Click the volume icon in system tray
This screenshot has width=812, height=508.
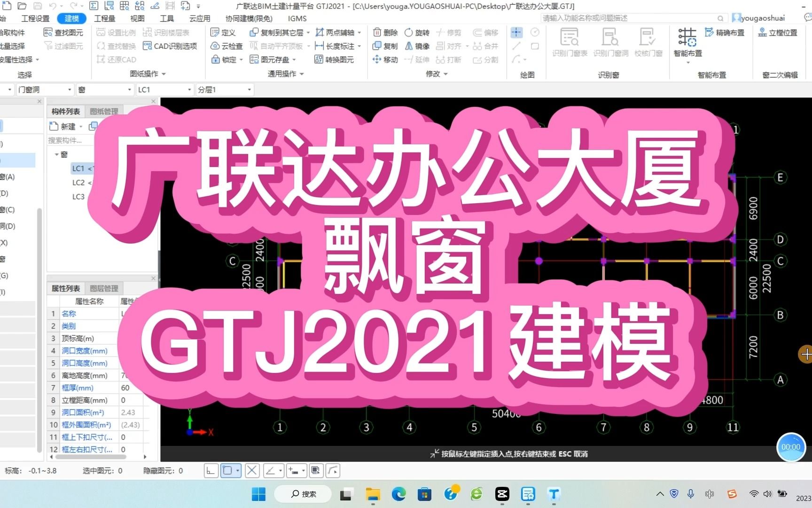768,494
